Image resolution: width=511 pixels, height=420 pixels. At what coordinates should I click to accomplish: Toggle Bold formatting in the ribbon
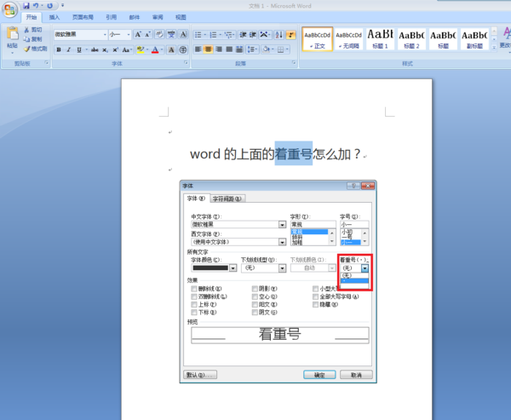[x=59, y=50]
